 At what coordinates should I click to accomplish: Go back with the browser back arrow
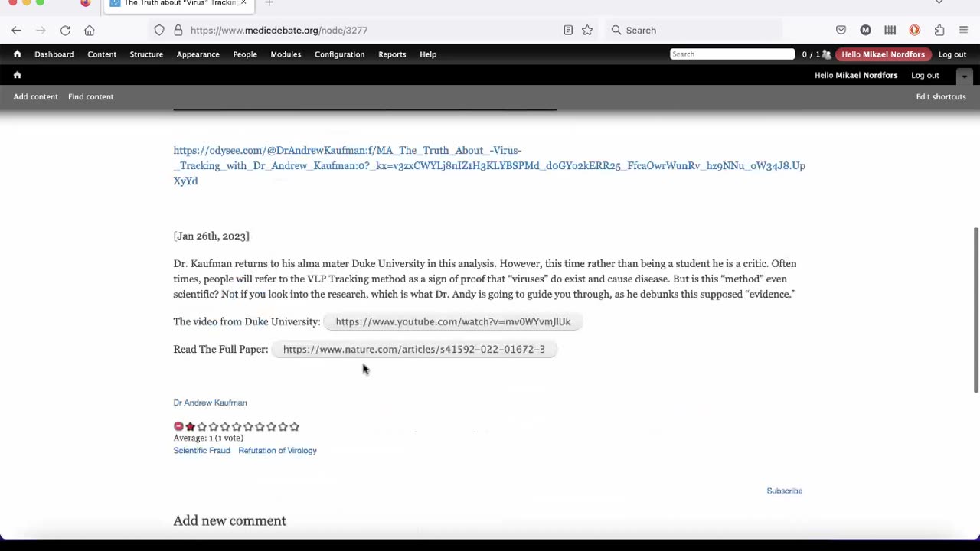[x=16, y=31]
